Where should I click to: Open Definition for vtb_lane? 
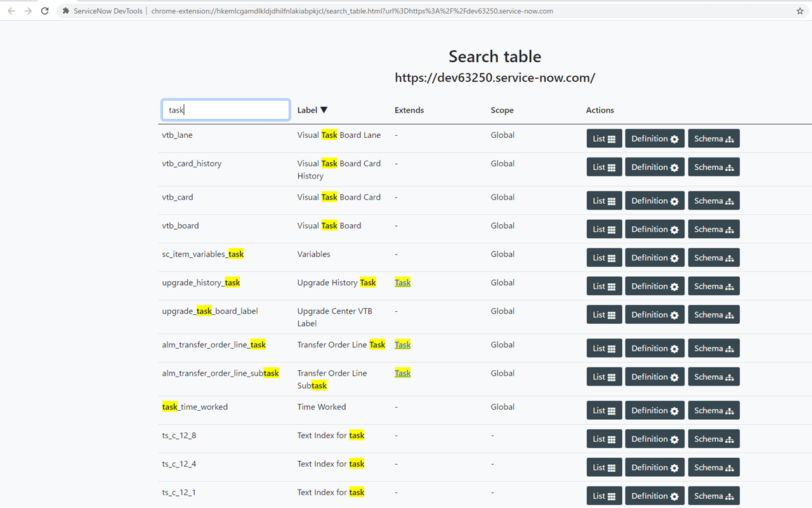[655, 138]
